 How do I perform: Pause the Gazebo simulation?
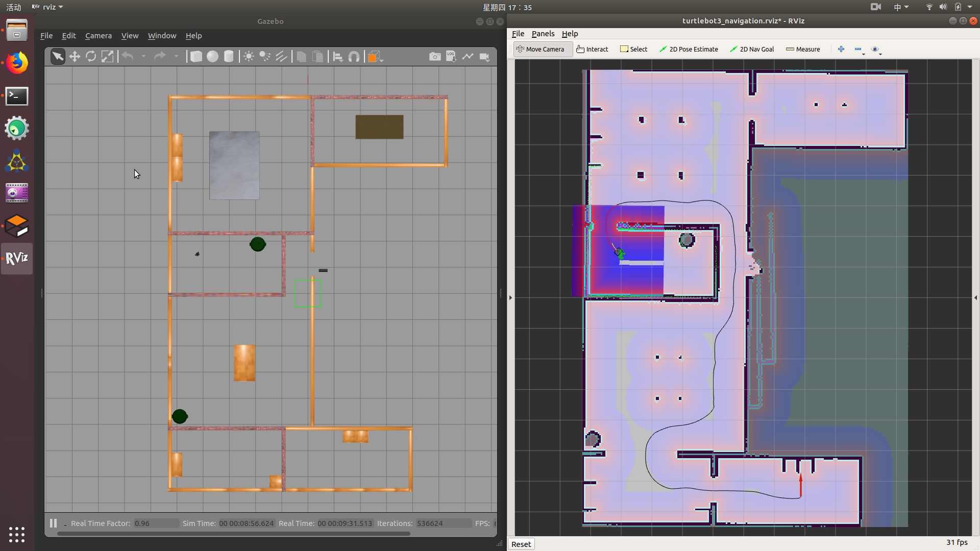click(53, 523)
